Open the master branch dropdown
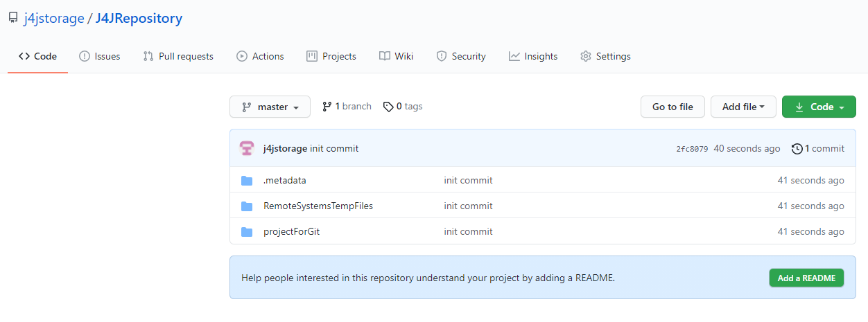Screen dimensions: 868x322 [x=270, y=107]
